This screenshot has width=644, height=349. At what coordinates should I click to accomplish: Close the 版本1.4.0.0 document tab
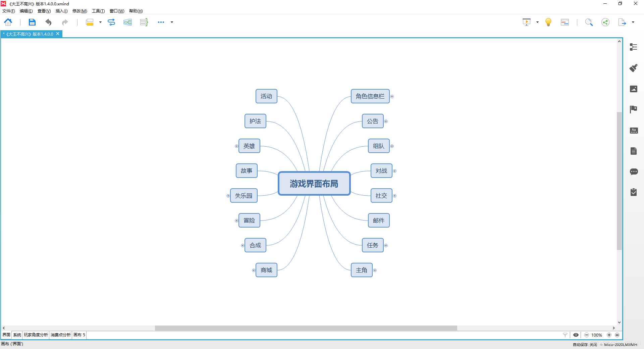[x=58, y=34]
